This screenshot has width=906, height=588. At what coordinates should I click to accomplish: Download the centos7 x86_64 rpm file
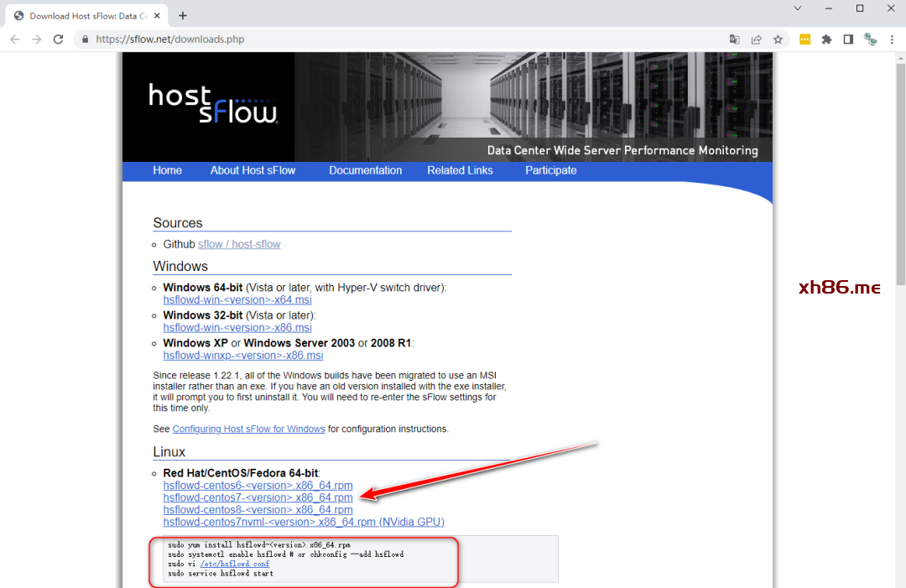258,497
